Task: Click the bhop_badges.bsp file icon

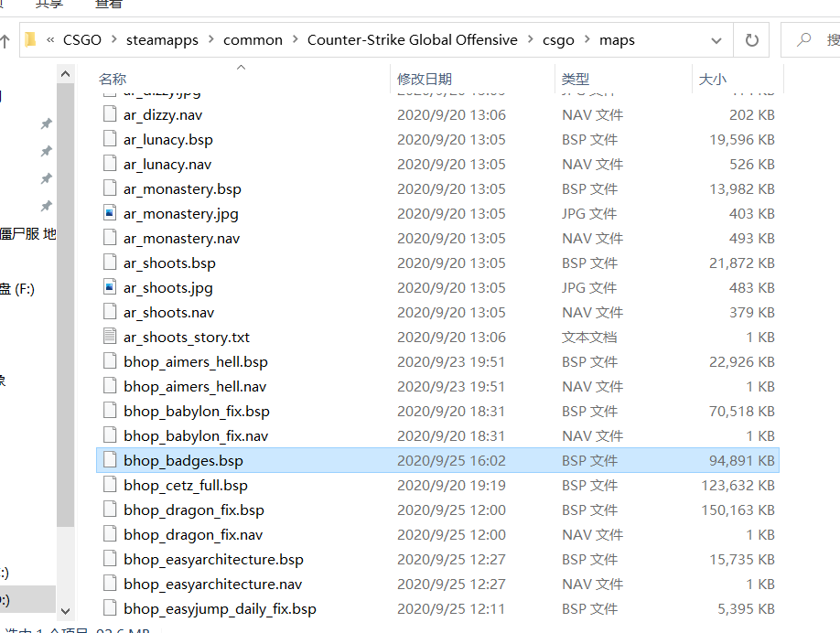Action: 110,460
